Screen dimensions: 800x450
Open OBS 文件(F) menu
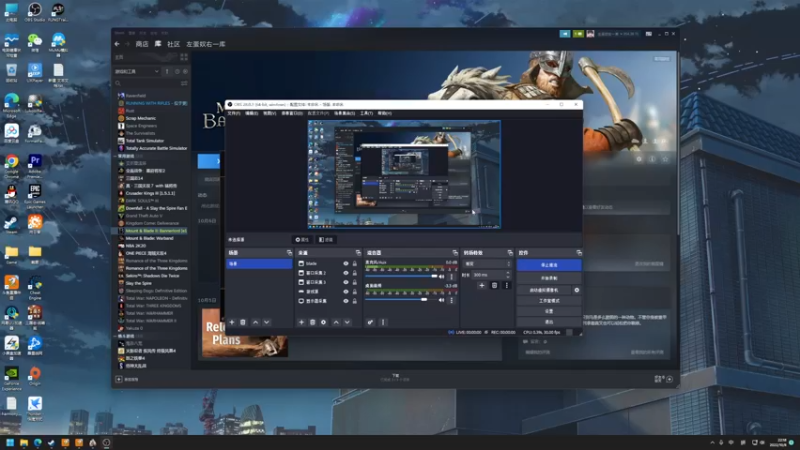click(234, 113)
